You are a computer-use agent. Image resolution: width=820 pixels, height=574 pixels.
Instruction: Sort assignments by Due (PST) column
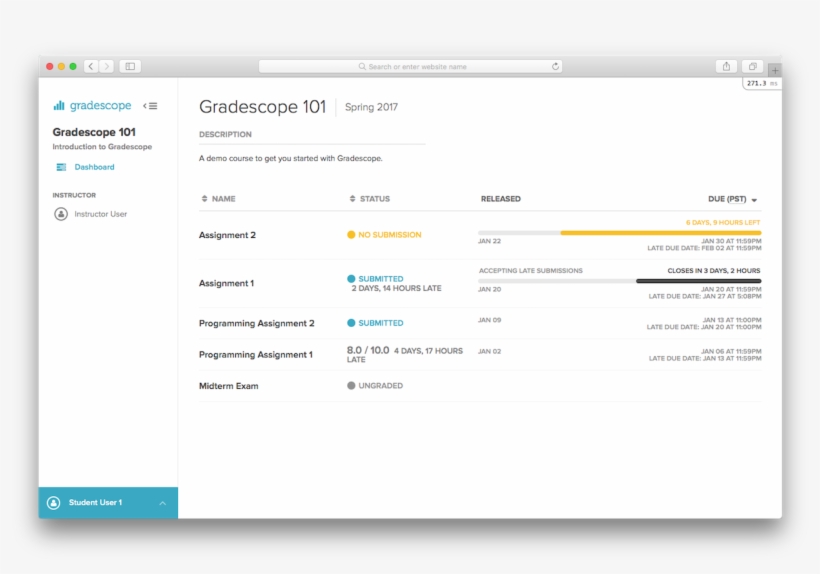(x=733, y=199)
